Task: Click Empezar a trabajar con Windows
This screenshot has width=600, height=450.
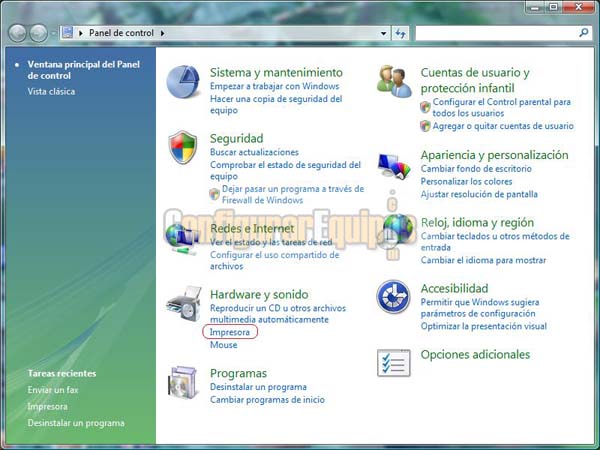Action: point(274,86)
